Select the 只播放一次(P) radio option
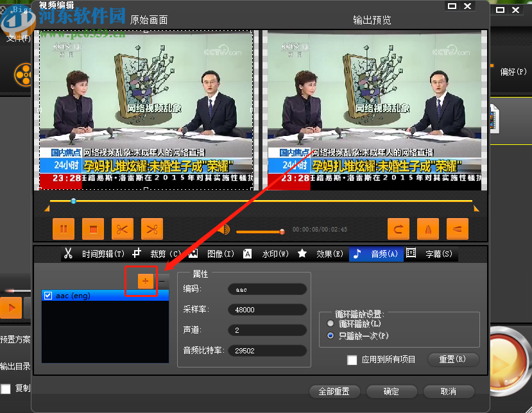Screen dimensions: 532x413 coord(331,334)
